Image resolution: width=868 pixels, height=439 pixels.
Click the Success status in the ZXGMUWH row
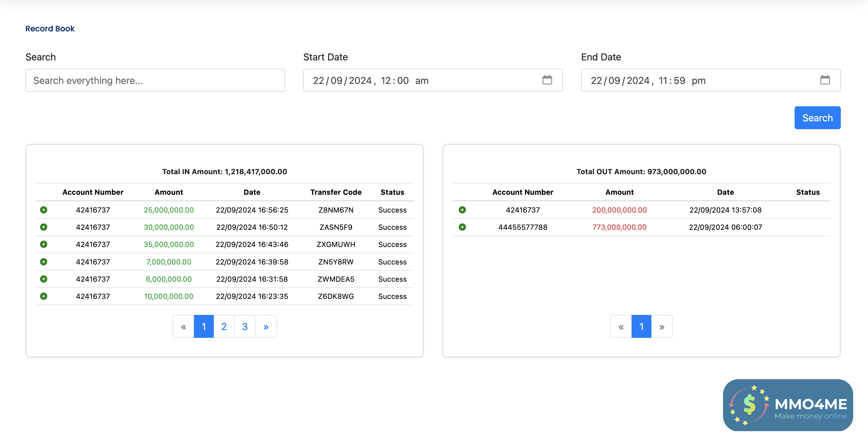tap(392, 244)
